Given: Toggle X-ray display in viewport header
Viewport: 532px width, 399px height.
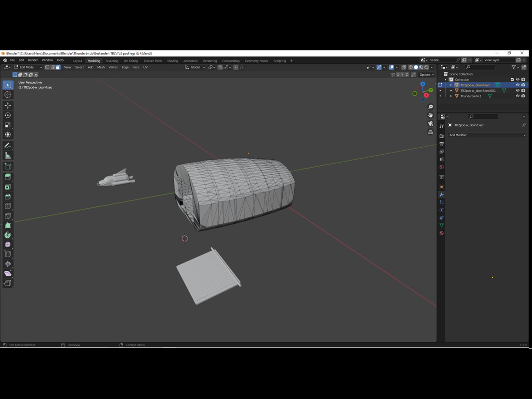Looking at the screenshot, I should click(x=404, y=67).
